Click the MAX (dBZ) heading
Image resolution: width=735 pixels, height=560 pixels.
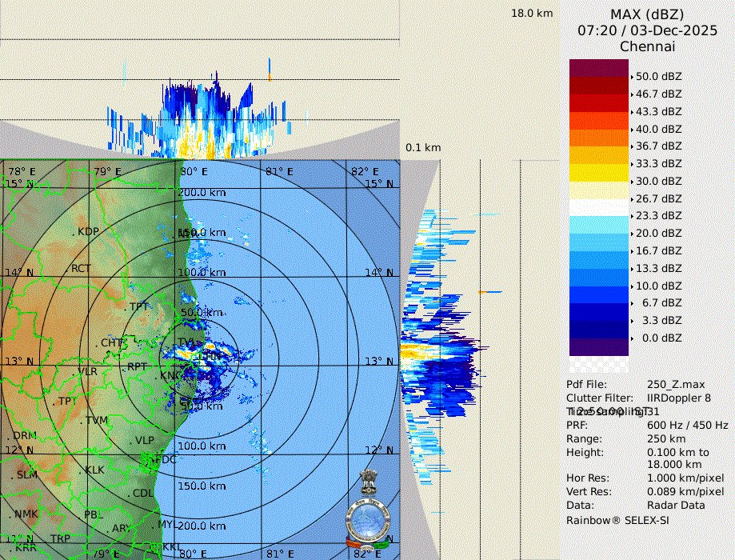click(647, 14)
